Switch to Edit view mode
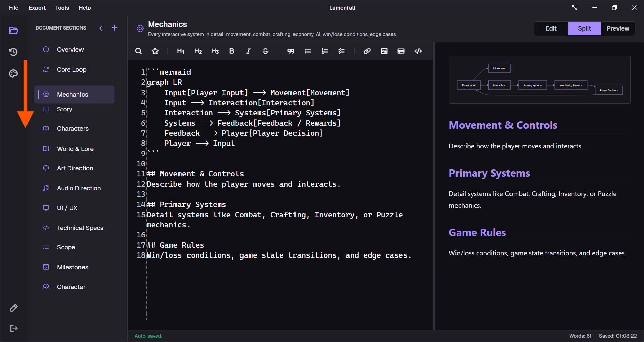 551,28
